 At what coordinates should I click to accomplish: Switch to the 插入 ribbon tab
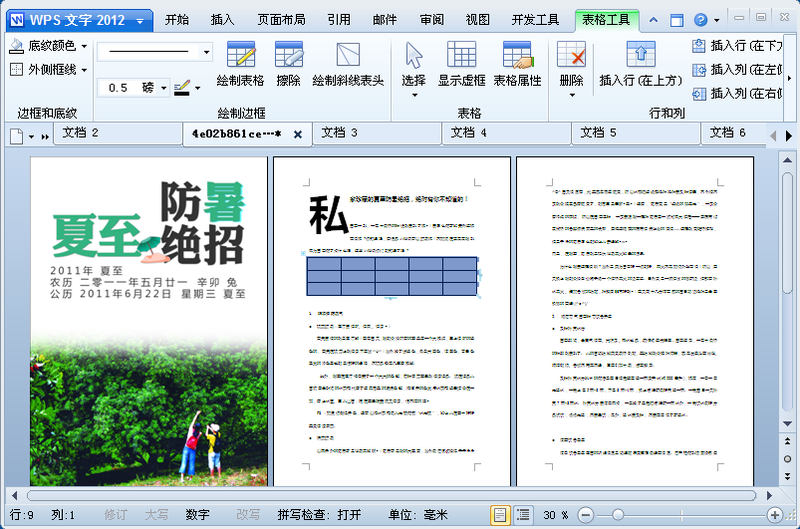coord(224,19)
